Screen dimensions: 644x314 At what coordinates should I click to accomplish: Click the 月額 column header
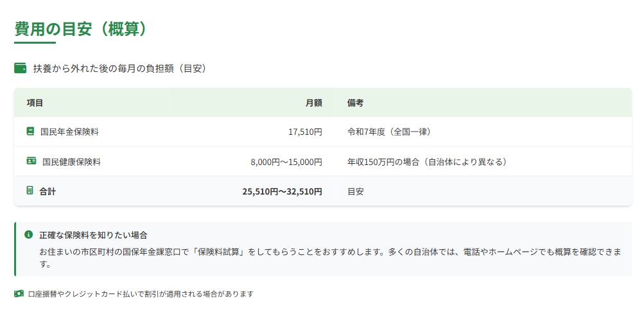coord(313,103)
